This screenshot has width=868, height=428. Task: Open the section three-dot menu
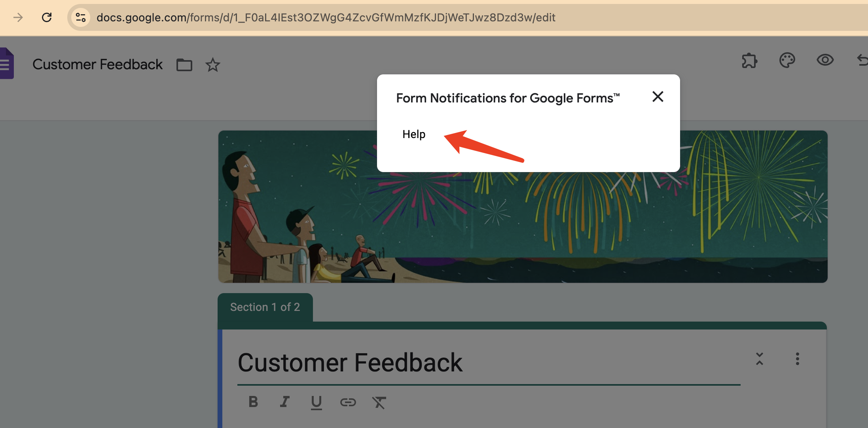[x=798, y=360]
